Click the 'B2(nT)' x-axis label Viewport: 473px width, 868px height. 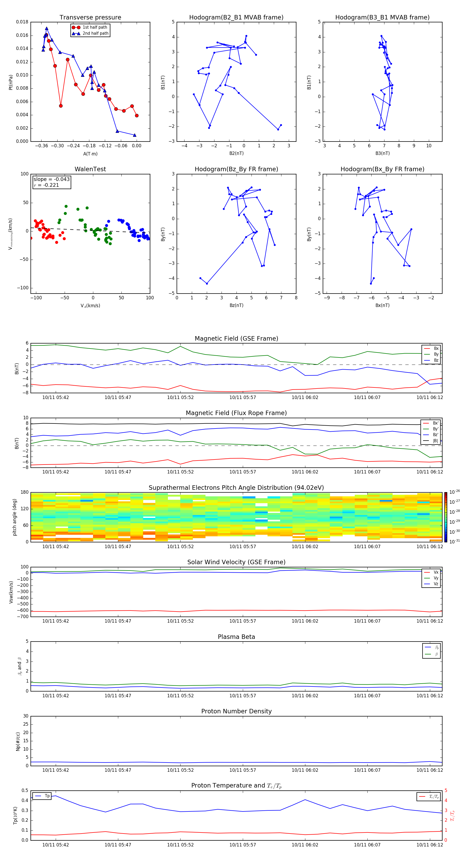click(236, 153)
